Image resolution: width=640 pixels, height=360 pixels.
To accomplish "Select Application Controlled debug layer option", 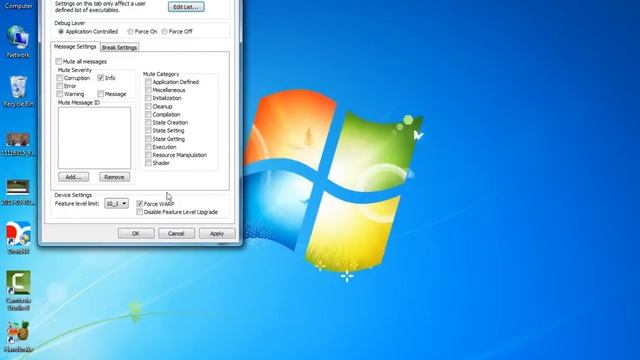I will tap(61, 31).
